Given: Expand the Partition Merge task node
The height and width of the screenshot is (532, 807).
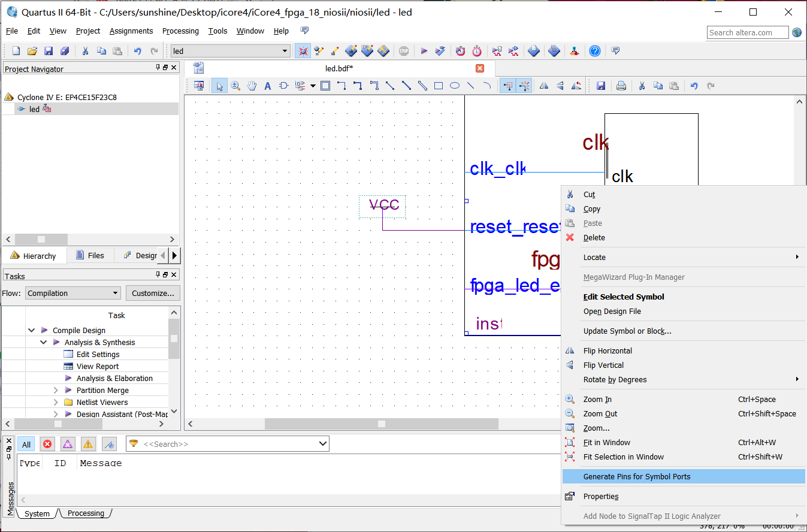Looking at the screenshot, I should (56, 391).
